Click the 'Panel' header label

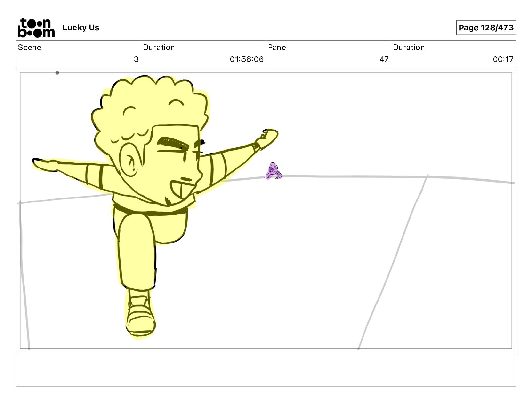click(278, 47)
